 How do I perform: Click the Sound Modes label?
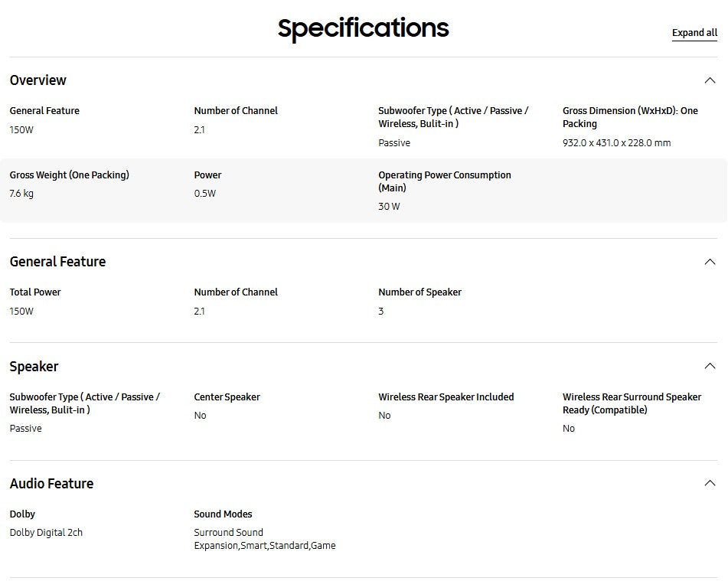(223, 514)
